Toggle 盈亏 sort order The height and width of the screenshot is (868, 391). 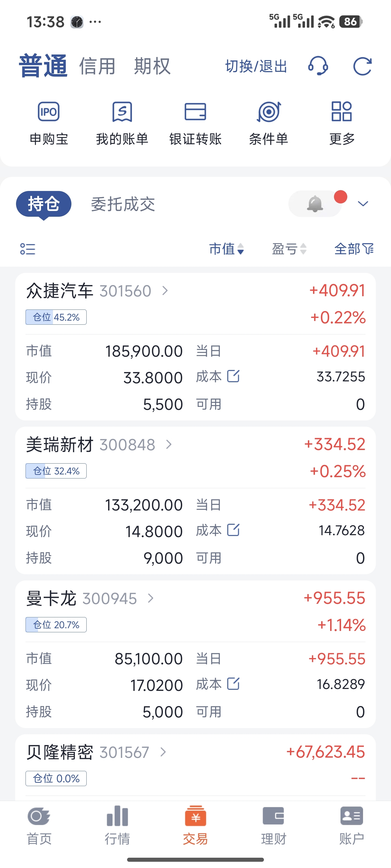(289, 249)
